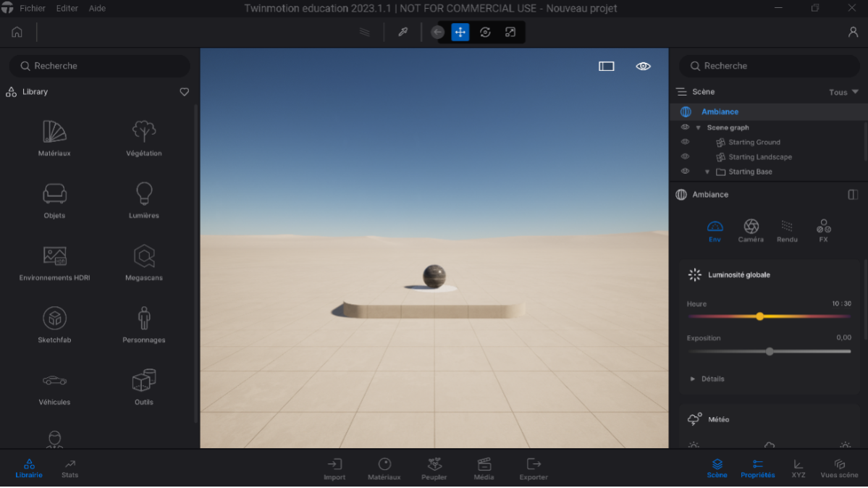Viewport: 868px width, 488px height.
Task: Select the rotation gizmo tool
Action: [x=485, y=32]
